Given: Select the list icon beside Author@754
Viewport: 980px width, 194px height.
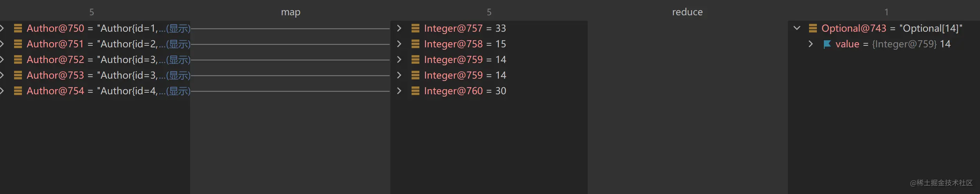Looking at the screenshot, I should (x=18, y=91).
